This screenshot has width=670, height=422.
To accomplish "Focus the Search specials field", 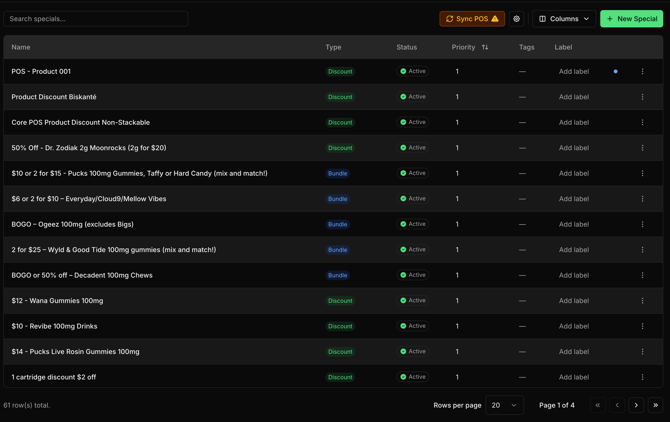I will [96, 19].
